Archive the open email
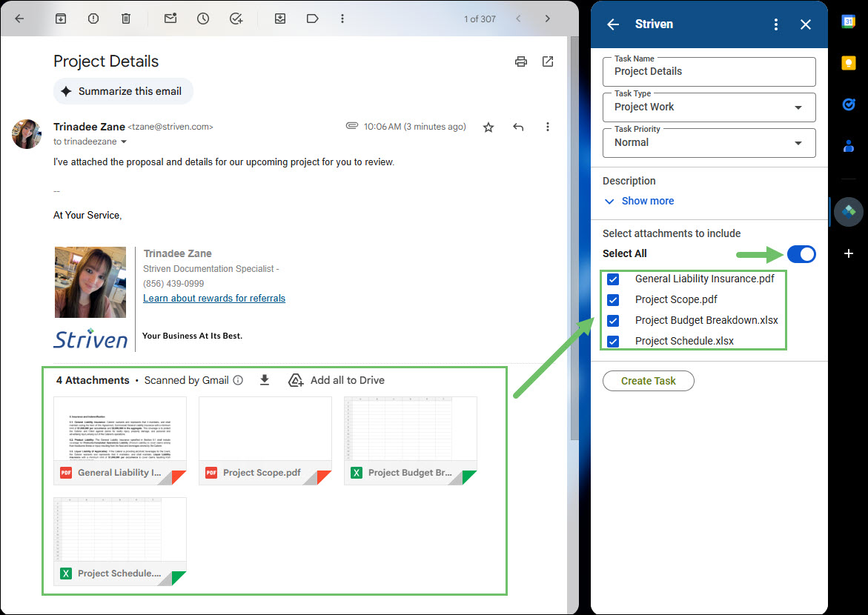This screenshot has height=615, width=868. (60, 19)
